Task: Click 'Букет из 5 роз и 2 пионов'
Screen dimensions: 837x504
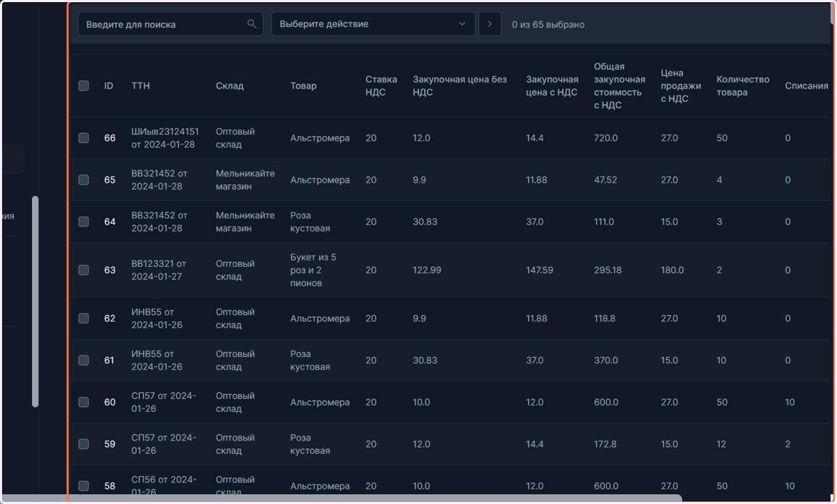Action: tap(313, 270)
